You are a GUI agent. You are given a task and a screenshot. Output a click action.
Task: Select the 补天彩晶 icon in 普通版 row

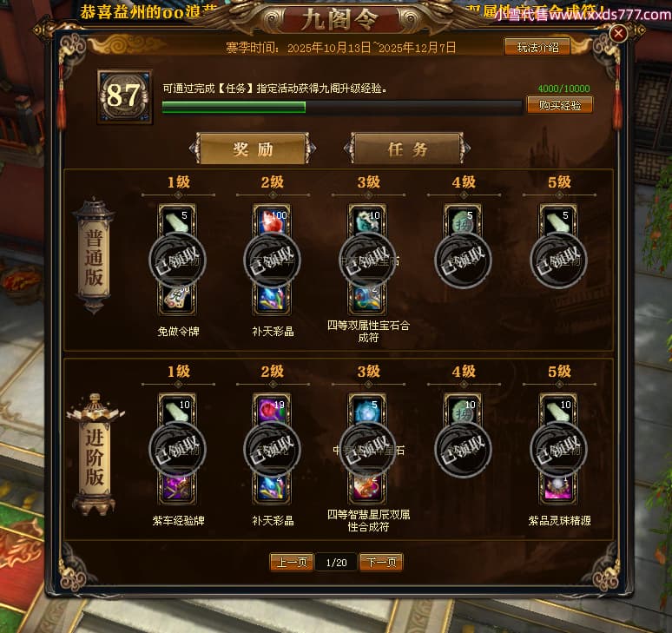(272, 299)
